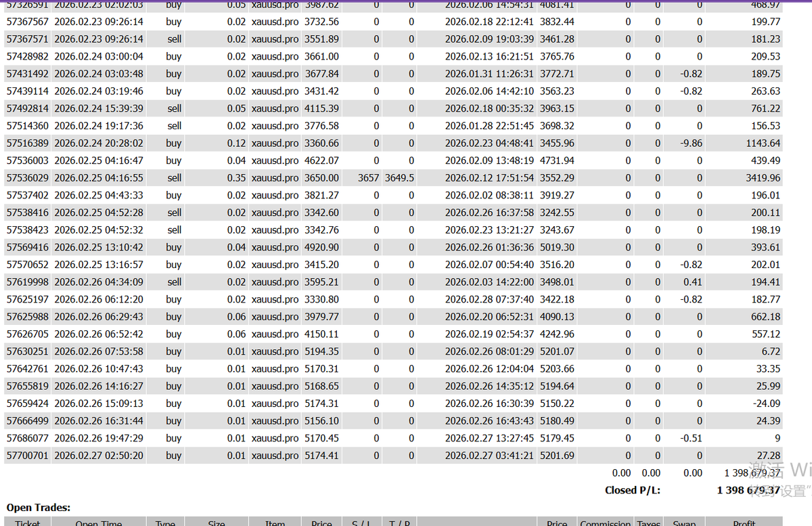This screenshot has height=526, width=812.
Task: Click the swap value -9.86
Action: pos(691,144)
